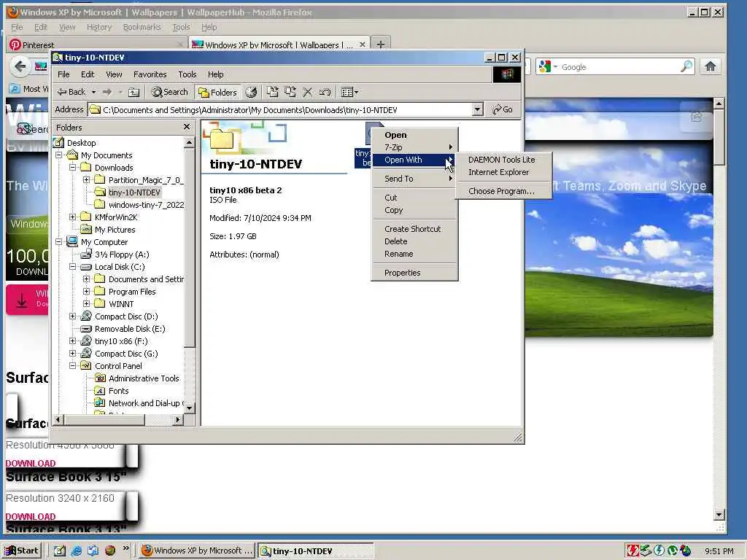The width and height of the screenshot is (747, 560).
Task: Select Desktop in folder tree
Action: click(81, 143)
